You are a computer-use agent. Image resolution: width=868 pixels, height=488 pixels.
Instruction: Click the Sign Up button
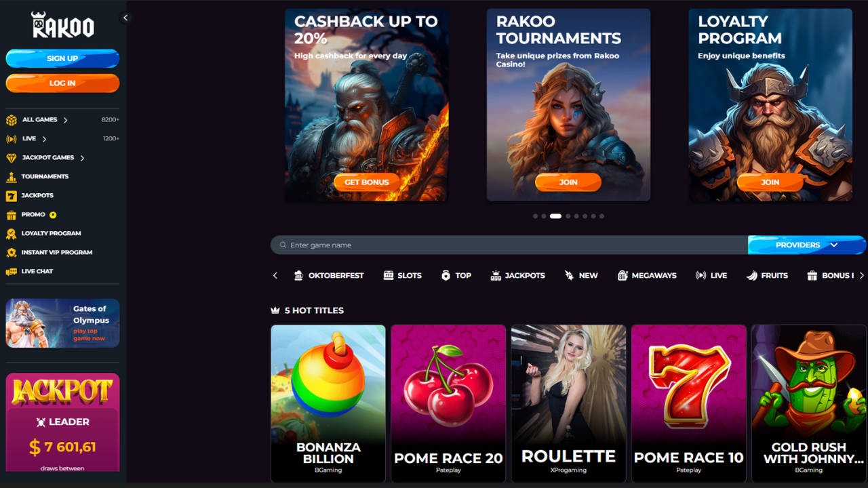tap(62, 58)
